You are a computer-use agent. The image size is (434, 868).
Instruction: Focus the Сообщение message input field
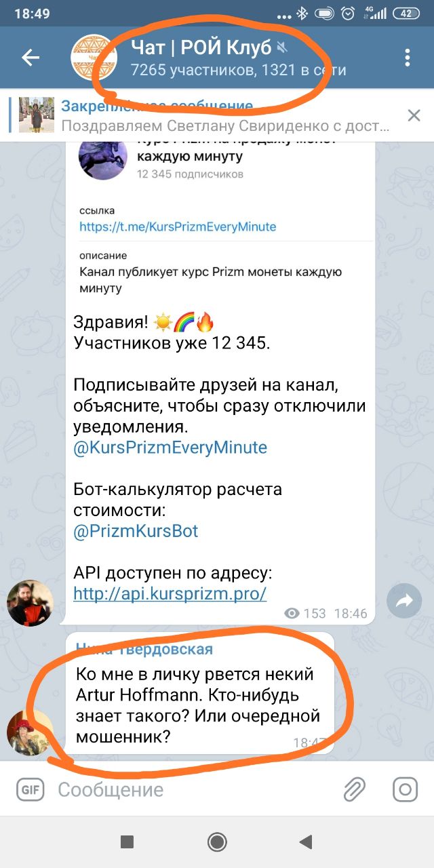(193, 790)
